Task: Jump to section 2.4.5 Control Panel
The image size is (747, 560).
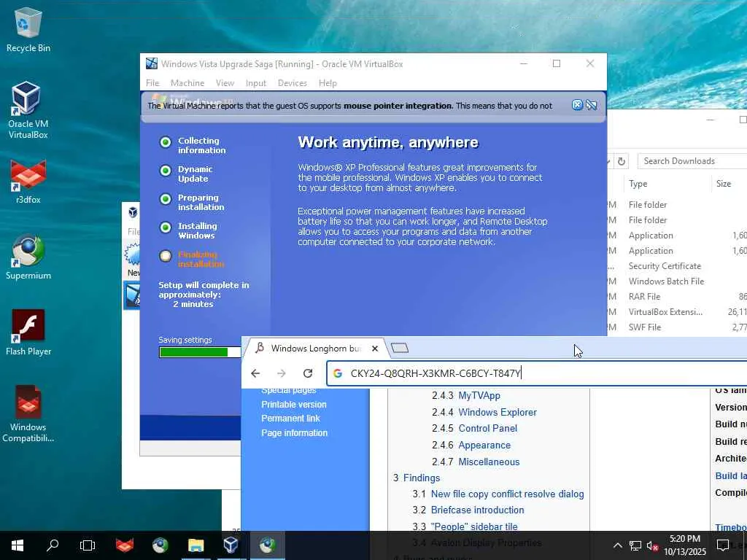Action: tap(488, 428)
